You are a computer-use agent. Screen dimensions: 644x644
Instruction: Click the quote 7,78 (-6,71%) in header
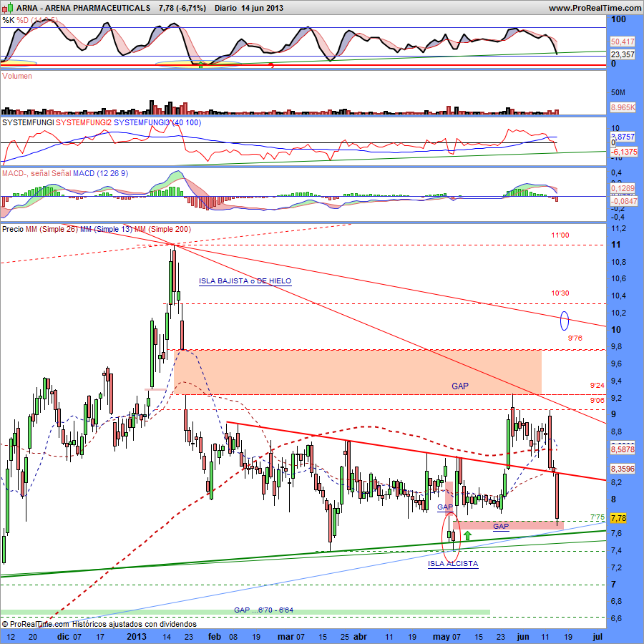coord(182,8)
